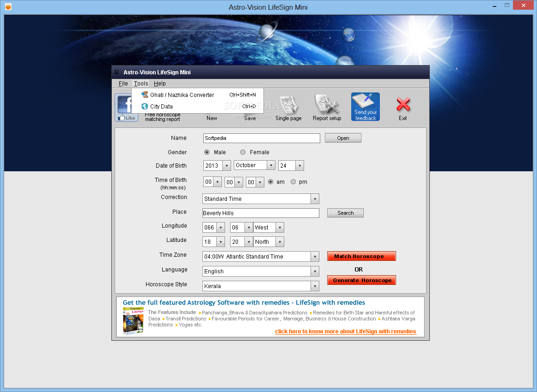Viewport: 537px width, 392px height.
Task: Click the City Data globe icon
Action: 145,106
